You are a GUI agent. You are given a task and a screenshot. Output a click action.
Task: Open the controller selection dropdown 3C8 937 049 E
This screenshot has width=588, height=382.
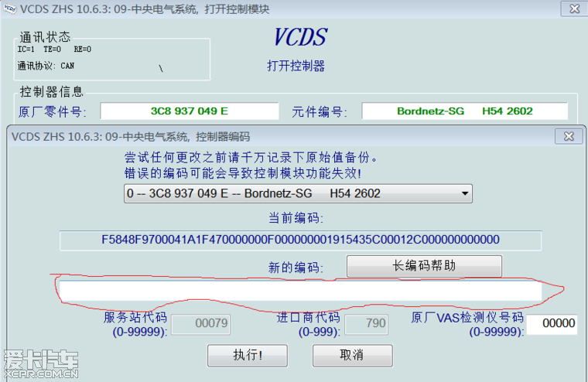tap(298, 193)
